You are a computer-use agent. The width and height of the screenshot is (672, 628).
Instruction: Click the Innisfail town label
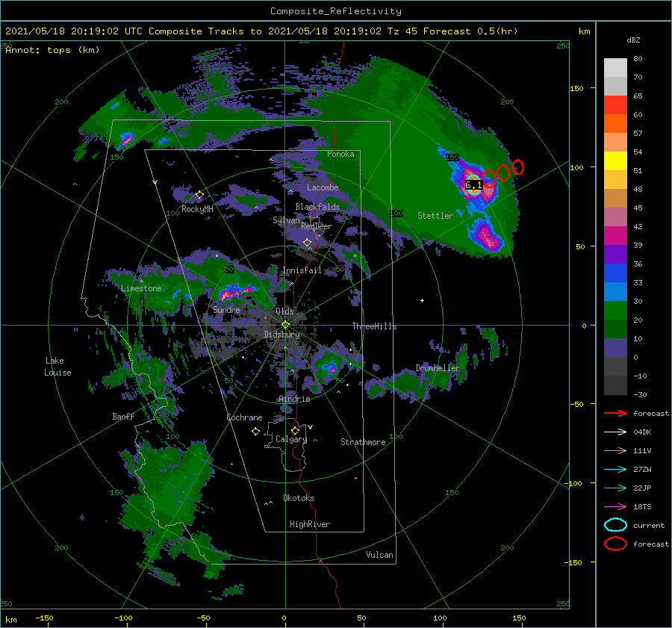click(x=302, y=270)
